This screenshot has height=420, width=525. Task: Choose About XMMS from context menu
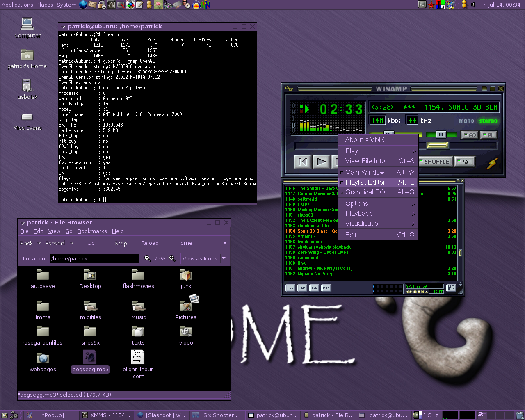[378, 140]
